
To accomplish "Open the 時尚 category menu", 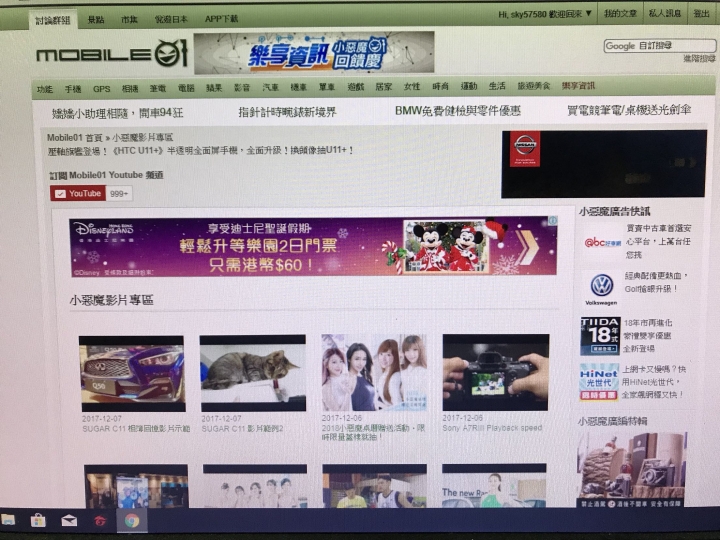I will [x=440, y=86].
